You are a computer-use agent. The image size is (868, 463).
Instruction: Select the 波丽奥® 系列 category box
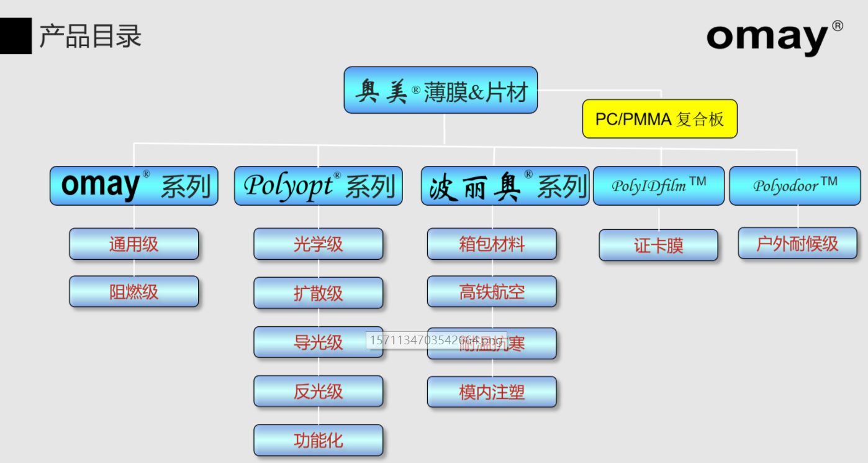click(x=505, y=185)
